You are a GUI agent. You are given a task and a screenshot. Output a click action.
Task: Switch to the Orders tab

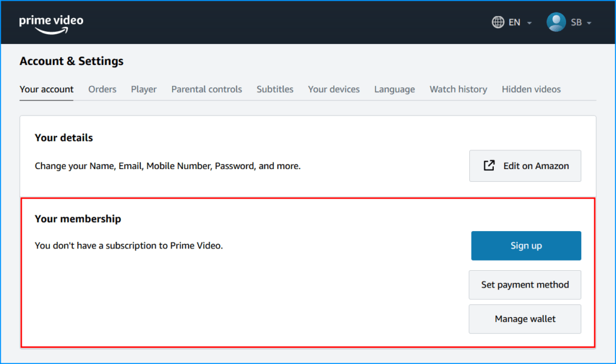102,89
